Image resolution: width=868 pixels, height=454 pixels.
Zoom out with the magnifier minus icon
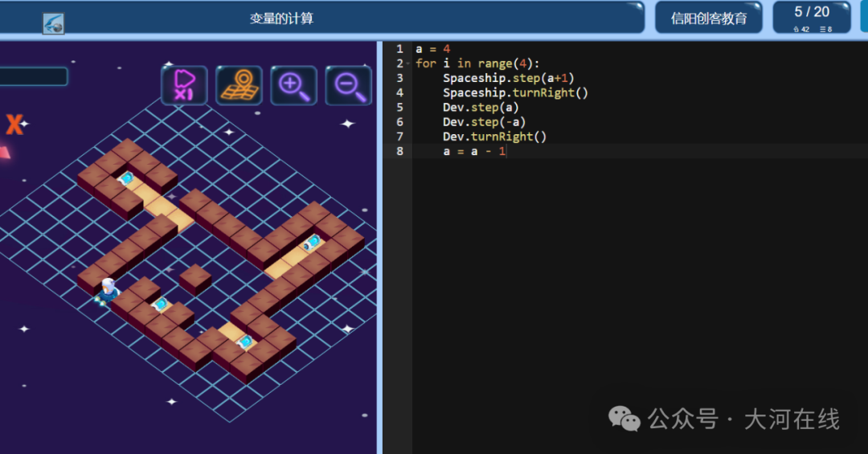[x=349, y=85]
